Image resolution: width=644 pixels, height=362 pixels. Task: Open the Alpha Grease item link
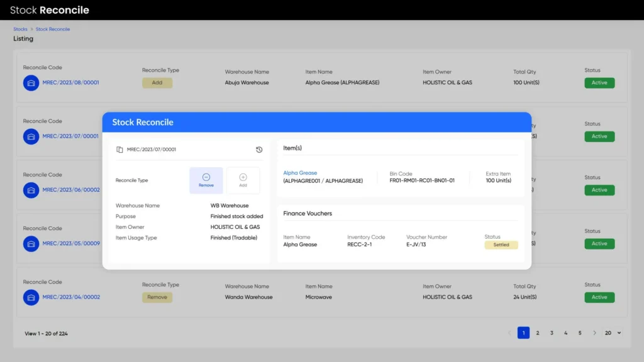coord(300,173)
